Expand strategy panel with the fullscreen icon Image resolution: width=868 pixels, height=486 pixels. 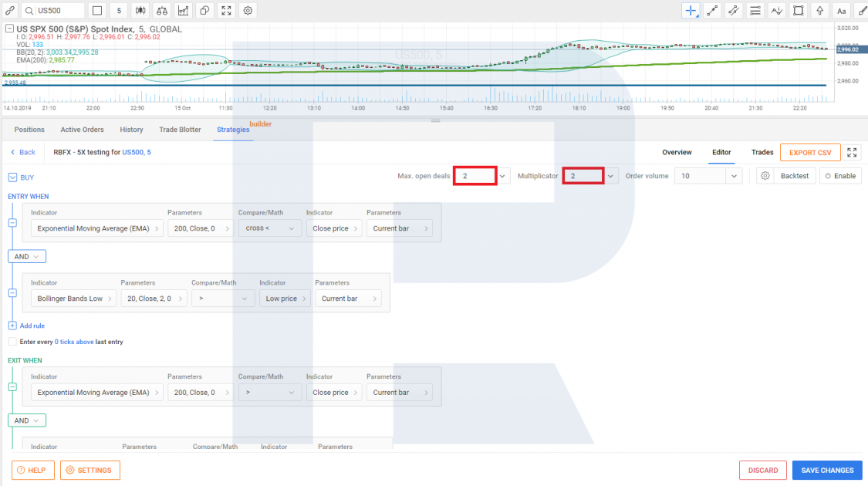853,153
